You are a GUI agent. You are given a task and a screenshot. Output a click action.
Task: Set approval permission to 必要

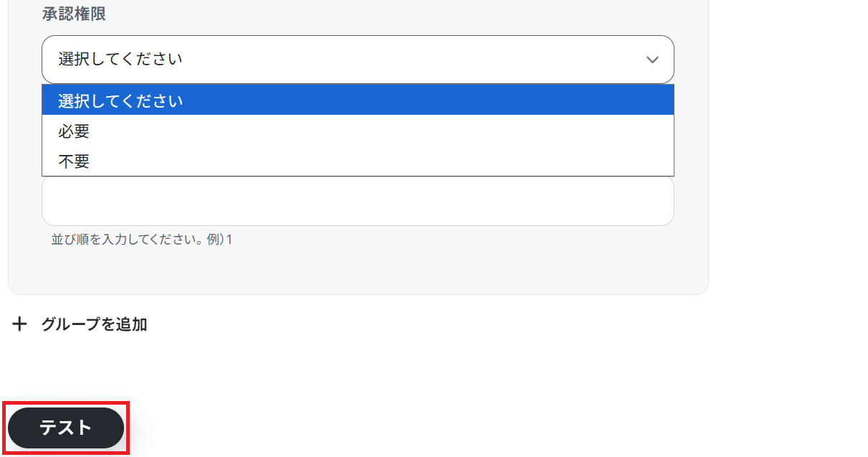(x=74, y=131)
